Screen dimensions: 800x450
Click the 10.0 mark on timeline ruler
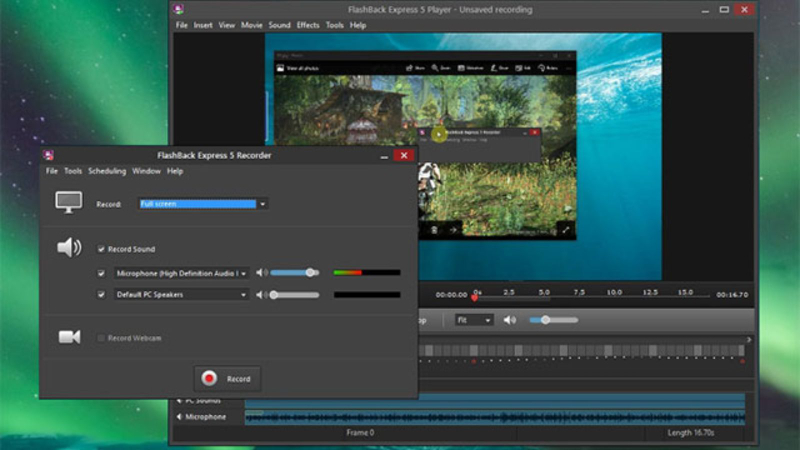coord(614,292)
